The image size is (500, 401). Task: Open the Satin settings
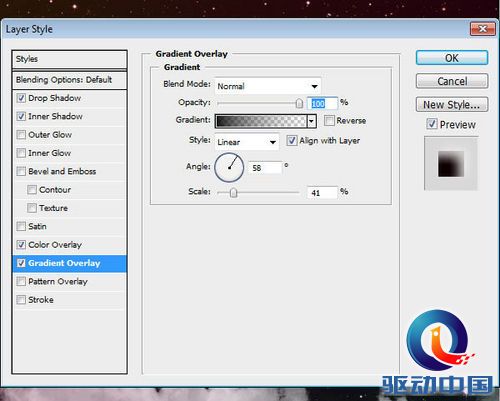(37, 226)
